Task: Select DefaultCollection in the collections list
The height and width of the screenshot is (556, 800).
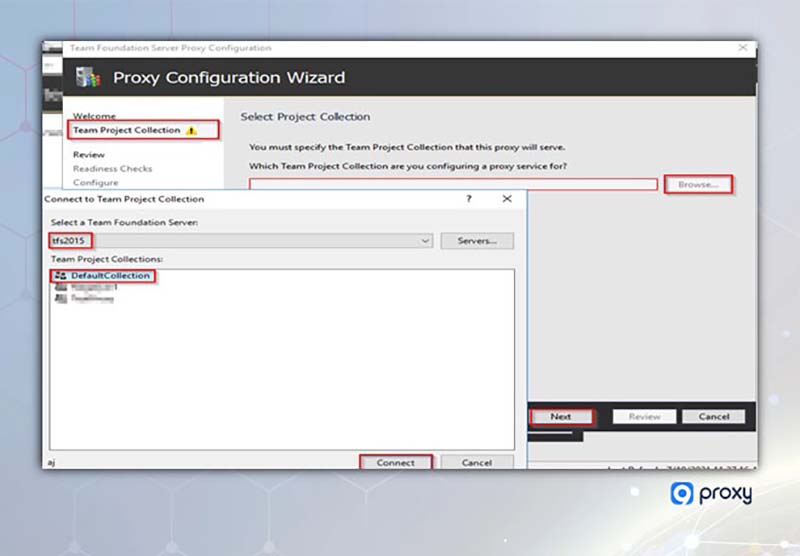Action: (x=110, y=275)
